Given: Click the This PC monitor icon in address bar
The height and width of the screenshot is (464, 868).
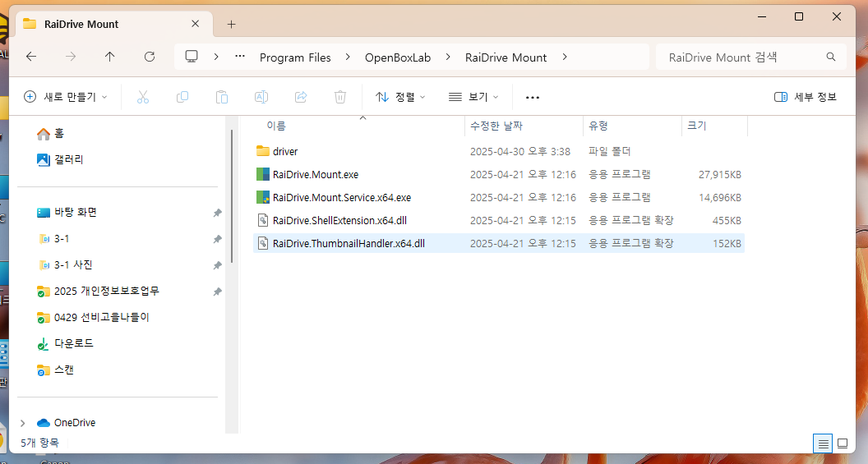Looking at the screenshot, I should [192, 57].
